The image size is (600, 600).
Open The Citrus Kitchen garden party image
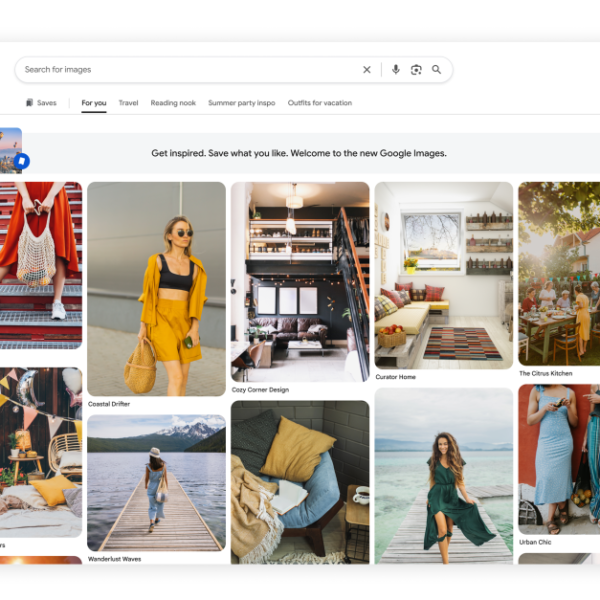click(559, 274)
